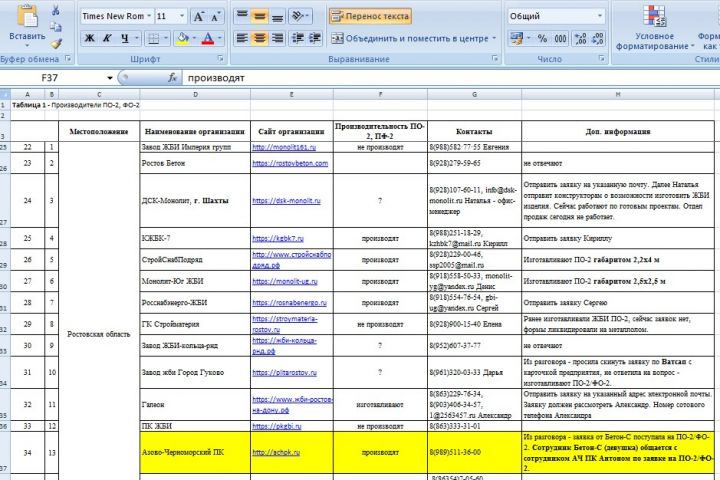The height and width of the screenshot is (480, 720).
Task: Click Объединить и поместить в центре
Action: pyautogui.click(x=409, y=39)
